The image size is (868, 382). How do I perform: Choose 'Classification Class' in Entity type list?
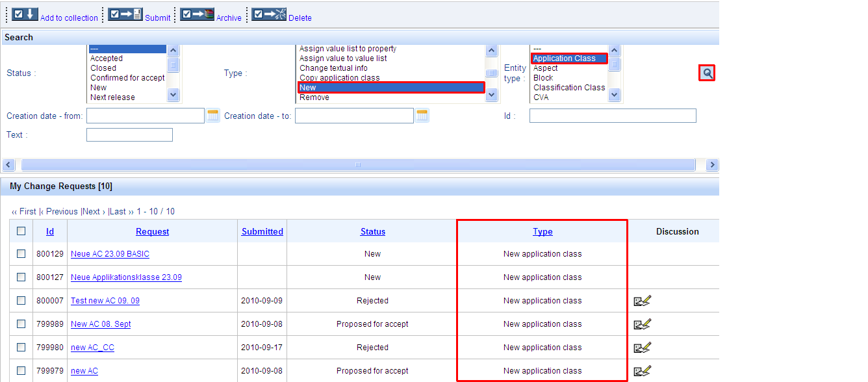[x=568, y=88]
